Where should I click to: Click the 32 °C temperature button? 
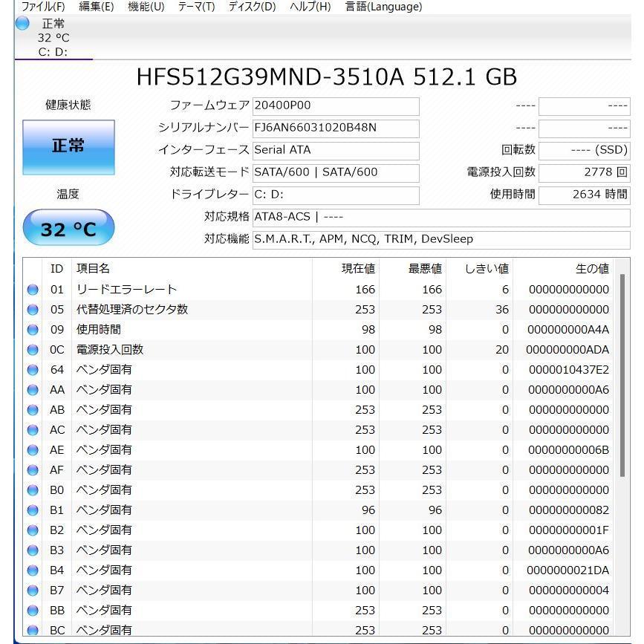click(68, 227)
